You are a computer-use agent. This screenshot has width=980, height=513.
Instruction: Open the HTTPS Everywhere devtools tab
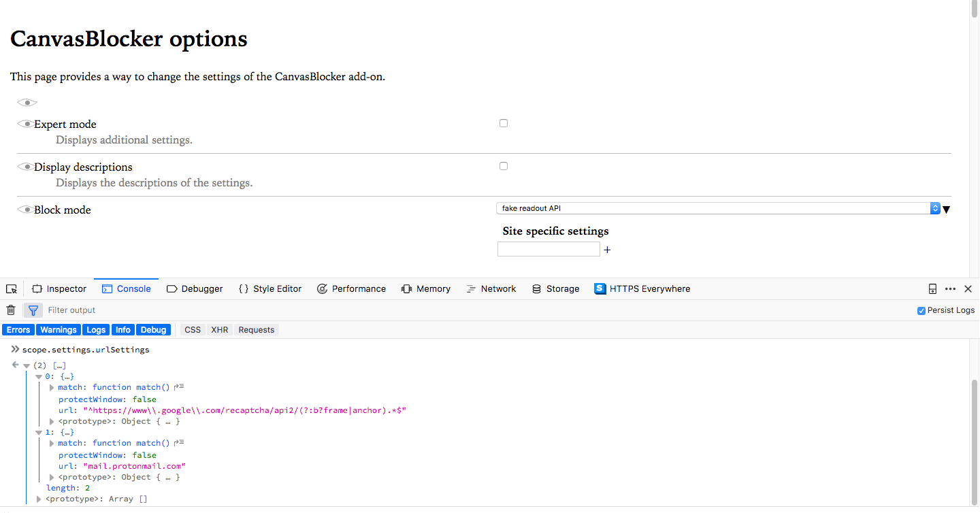(642, 289)
